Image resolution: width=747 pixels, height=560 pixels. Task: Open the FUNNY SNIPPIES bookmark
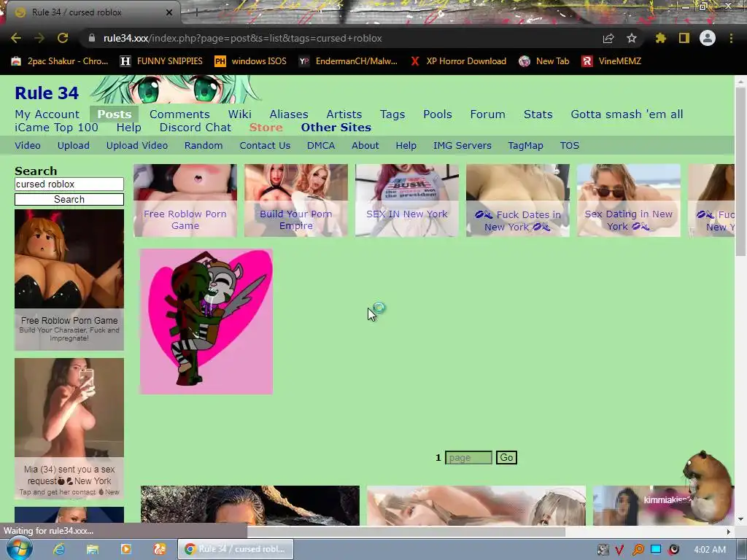(161, 61)
